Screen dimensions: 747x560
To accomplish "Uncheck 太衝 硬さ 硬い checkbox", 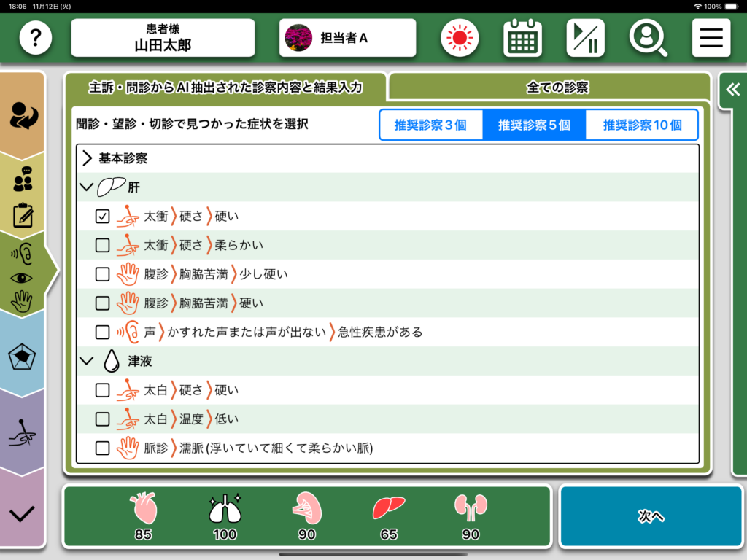I will 103,217.
